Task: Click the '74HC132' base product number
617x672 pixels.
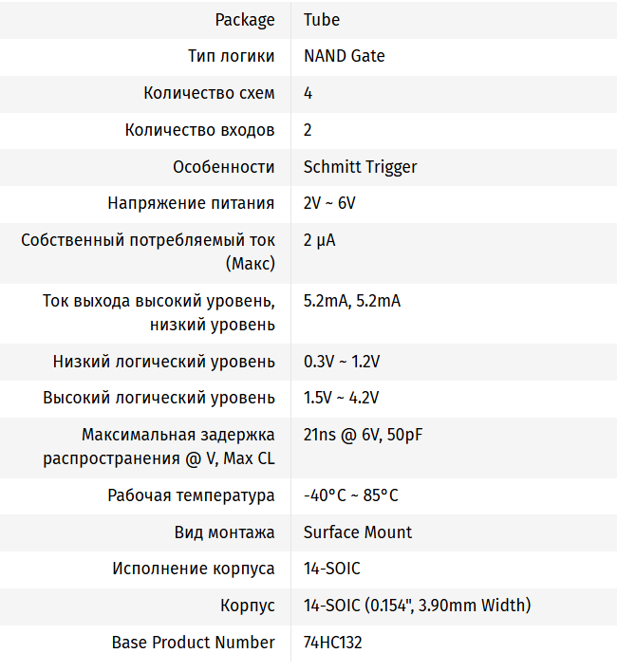Action: click(332, 643)
